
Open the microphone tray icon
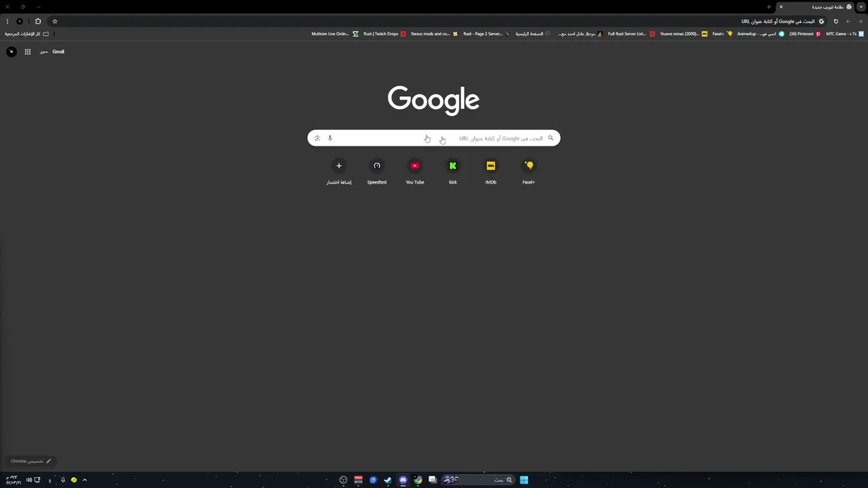(62, 480)
